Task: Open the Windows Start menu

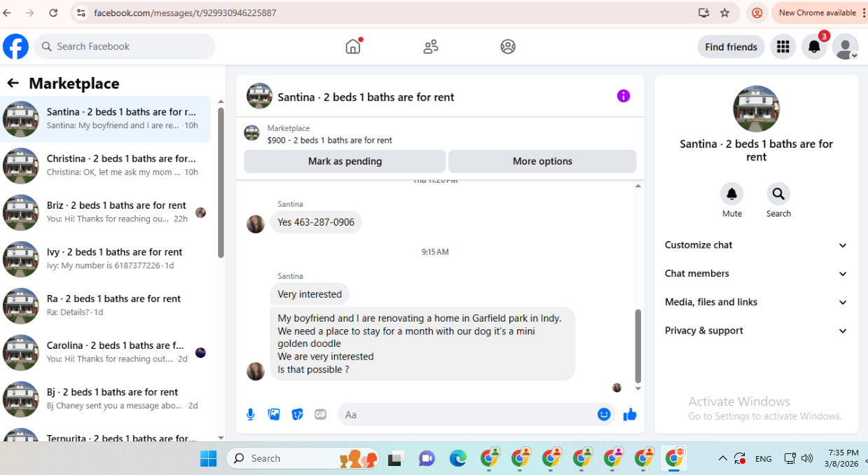Action: (x=208, y=458)
